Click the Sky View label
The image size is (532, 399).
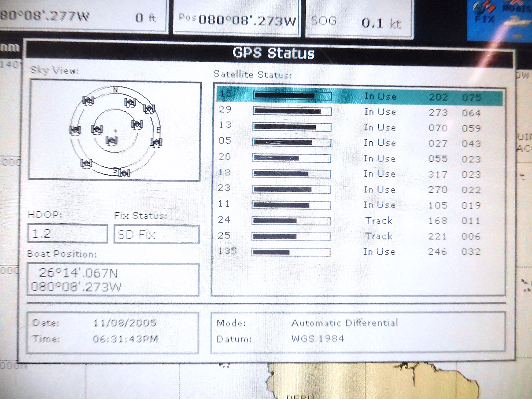coord(54,70)
